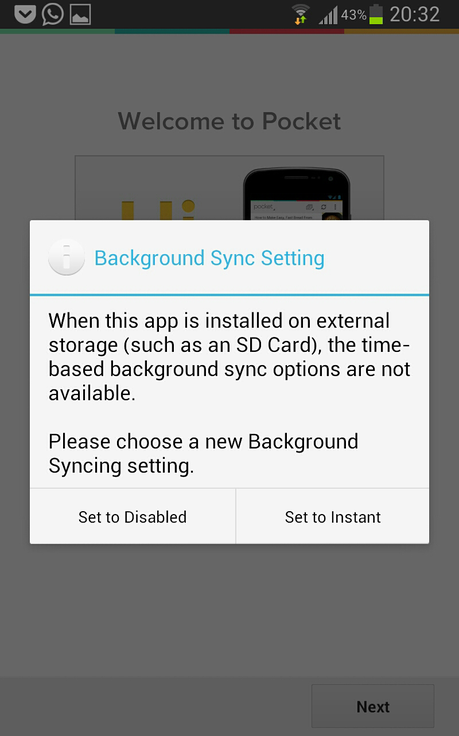Click the external storage explanation paragraph
Image resolution: width=459 pixels, height=736 pixels.
(229, 357)
